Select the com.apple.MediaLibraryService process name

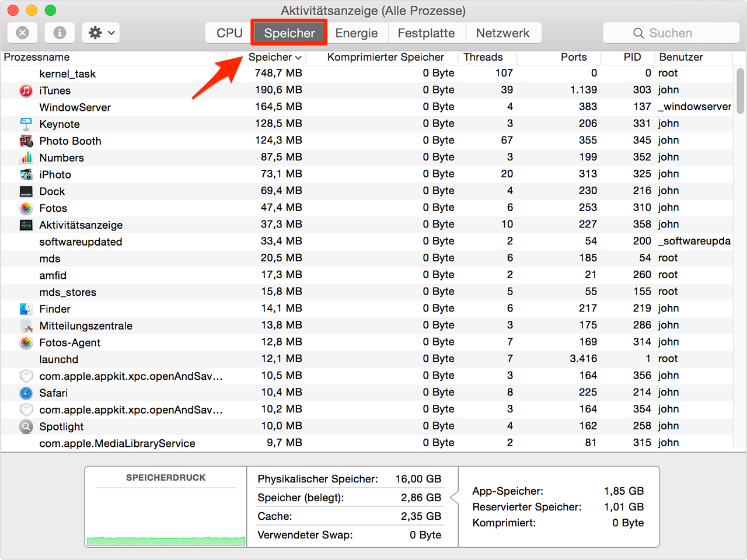pyautogui.click(x=117, y=443)
